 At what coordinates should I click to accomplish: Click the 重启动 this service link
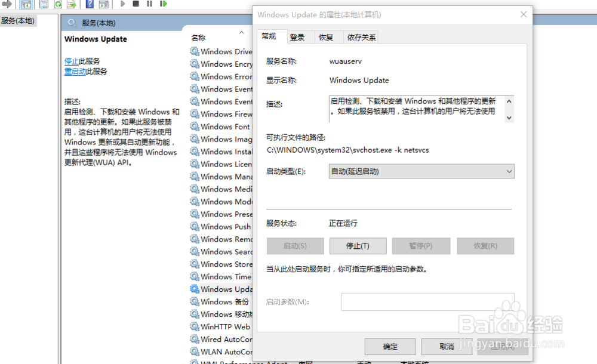(75, 72)
